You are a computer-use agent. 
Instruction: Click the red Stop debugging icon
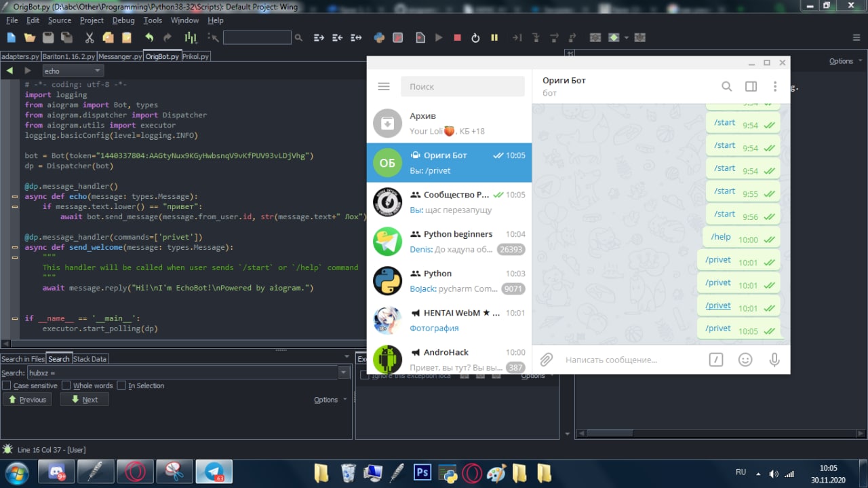tap(457, 38)
